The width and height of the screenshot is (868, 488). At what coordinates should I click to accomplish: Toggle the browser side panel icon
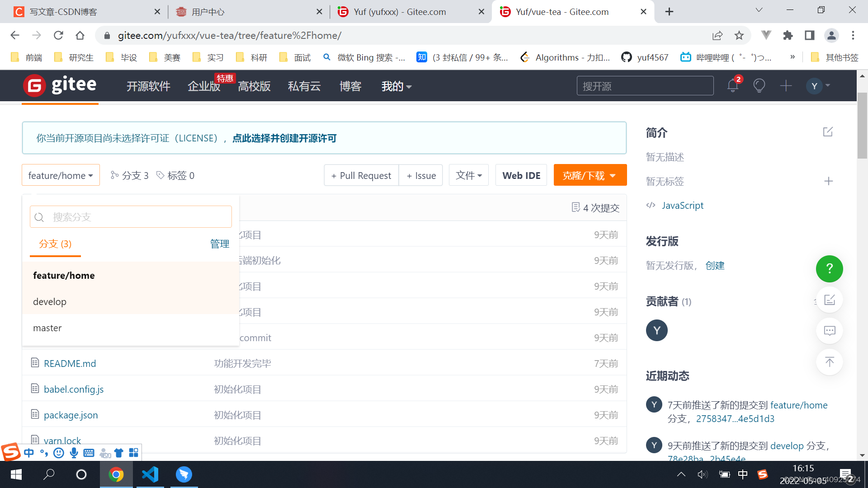click(809, 35)
